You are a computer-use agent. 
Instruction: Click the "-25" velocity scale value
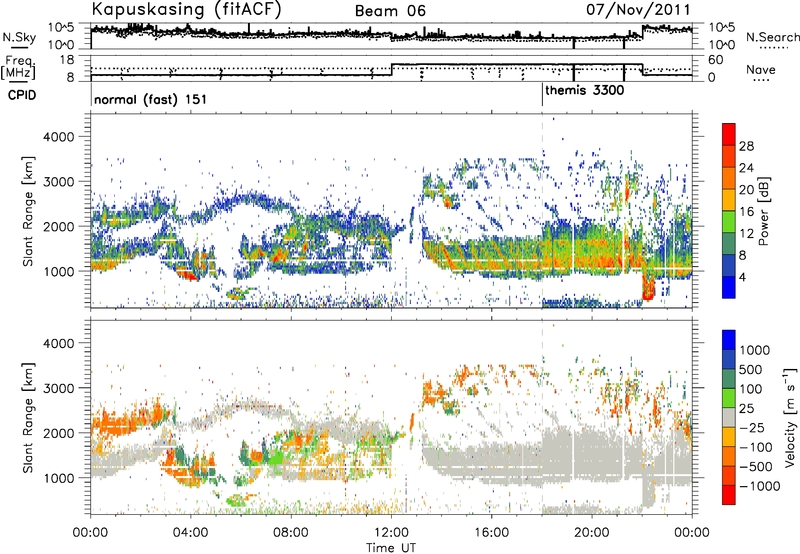[751, 427]
